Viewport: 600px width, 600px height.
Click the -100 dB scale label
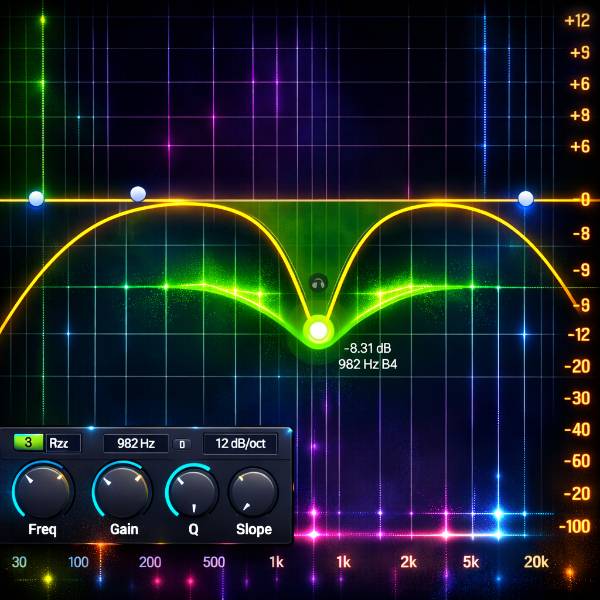(574, 527)
